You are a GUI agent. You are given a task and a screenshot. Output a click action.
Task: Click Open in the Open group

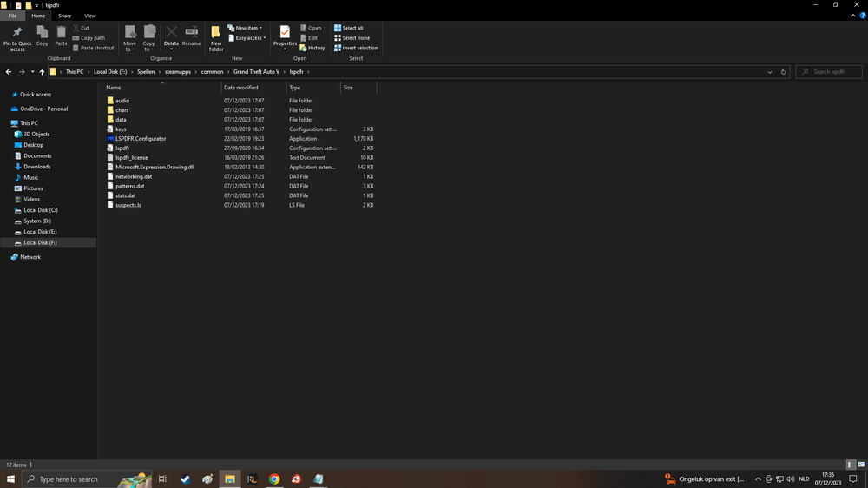tap(312, 29)
